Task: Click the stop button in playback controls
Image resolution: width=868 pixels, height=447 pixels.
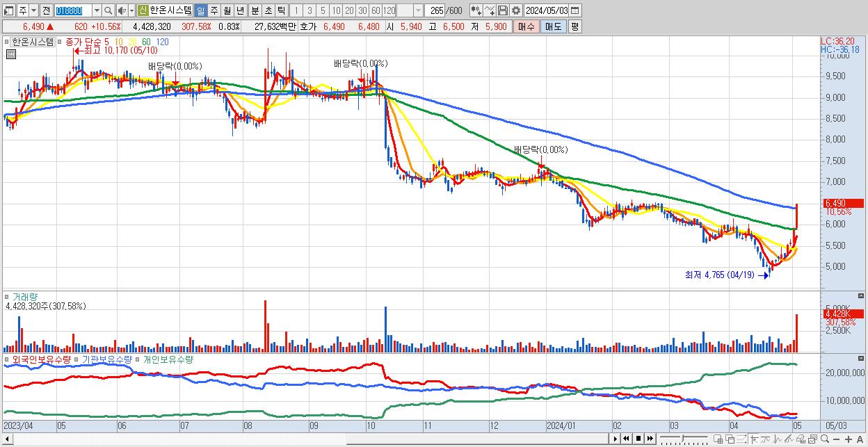Action: pyautogui.click(x=638, y=439)
